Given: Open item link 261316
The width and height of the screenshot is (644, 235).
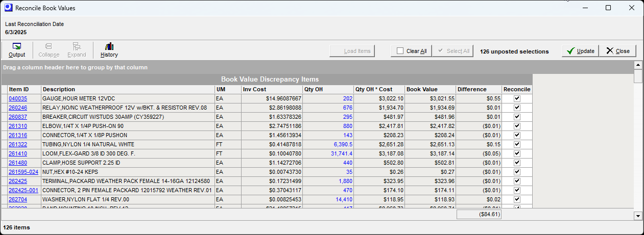Looking at the screenshot, I should click(x=18, y=135).
